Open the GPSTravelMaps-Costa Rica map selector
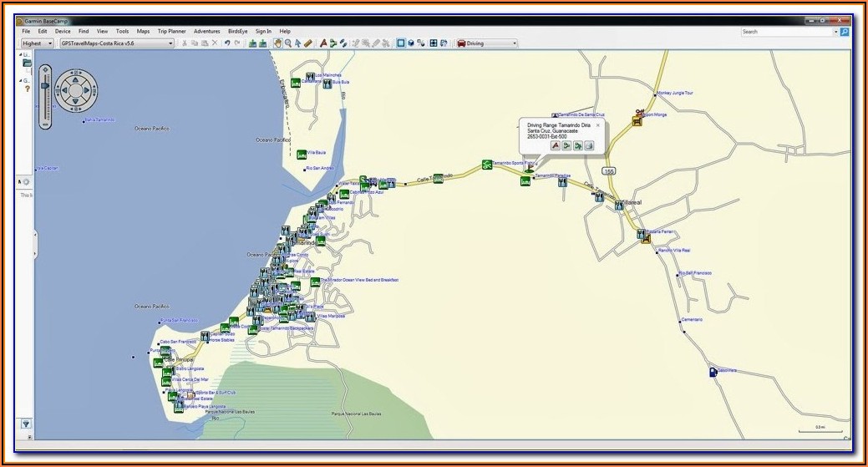Image resolution: width=868 pixels, height=467 pixels. tap(117, 43)
